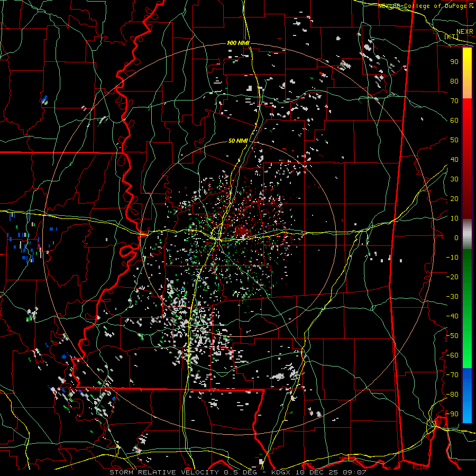Pick the gray zero-velocity segment of color bar
The height and width of the screenshot is (476, 476).
(467, 234)
